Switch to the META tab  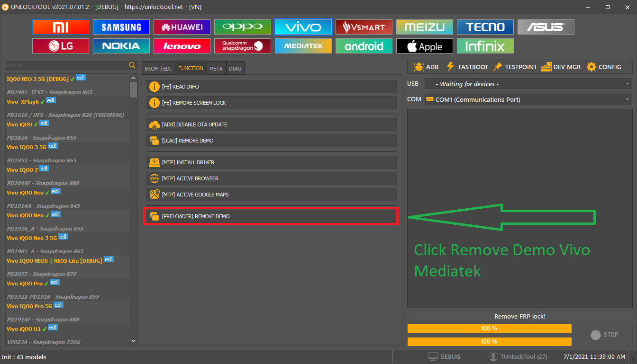[216, 69]
